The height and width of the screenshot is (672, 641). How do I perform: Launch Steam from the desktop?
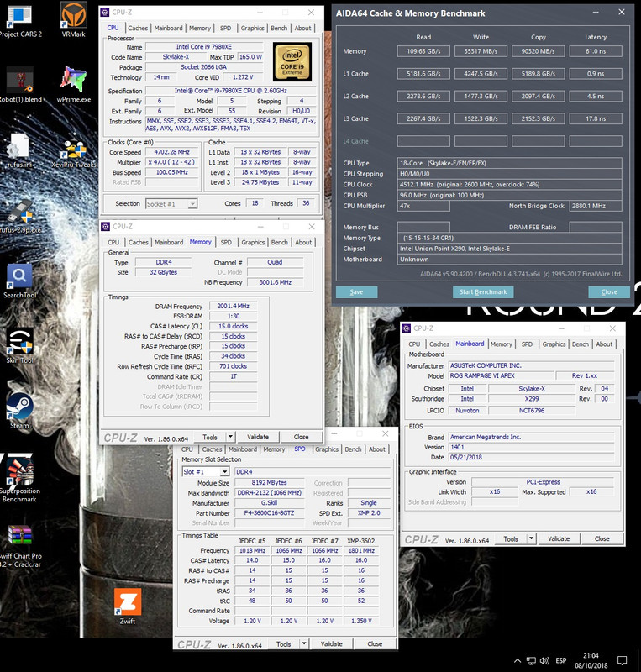click(19, 412)
